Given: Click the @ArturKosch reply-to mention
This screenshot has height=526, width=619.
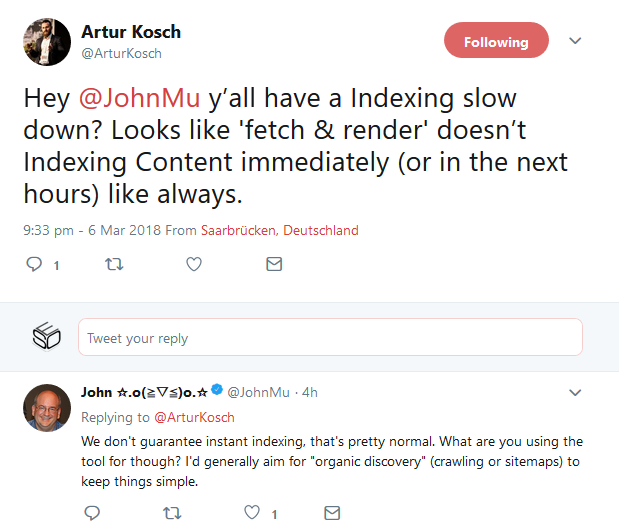Looking at the screenshot, I should 193,416.
